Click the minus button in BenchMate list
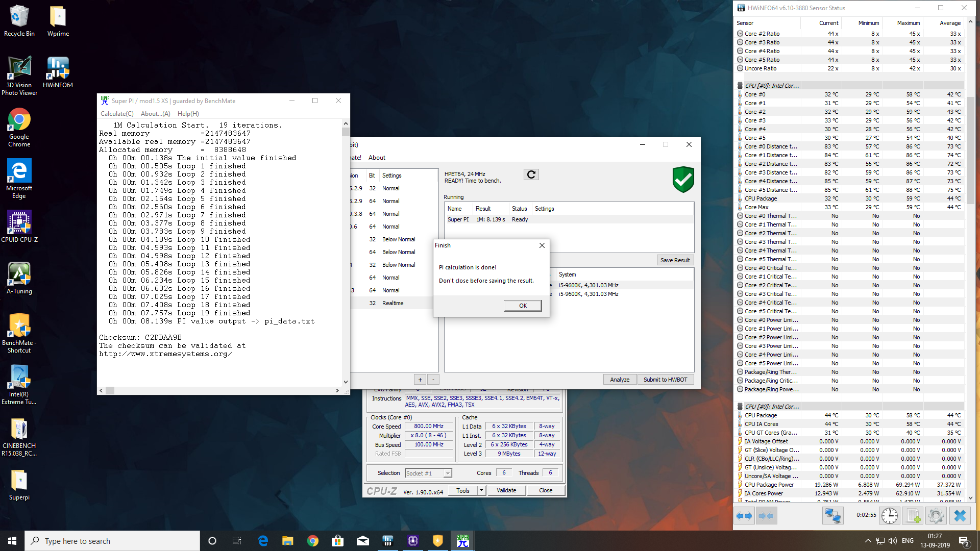This screenshot has width=980, height=551. pyautogui.click(x=433, y=380)
